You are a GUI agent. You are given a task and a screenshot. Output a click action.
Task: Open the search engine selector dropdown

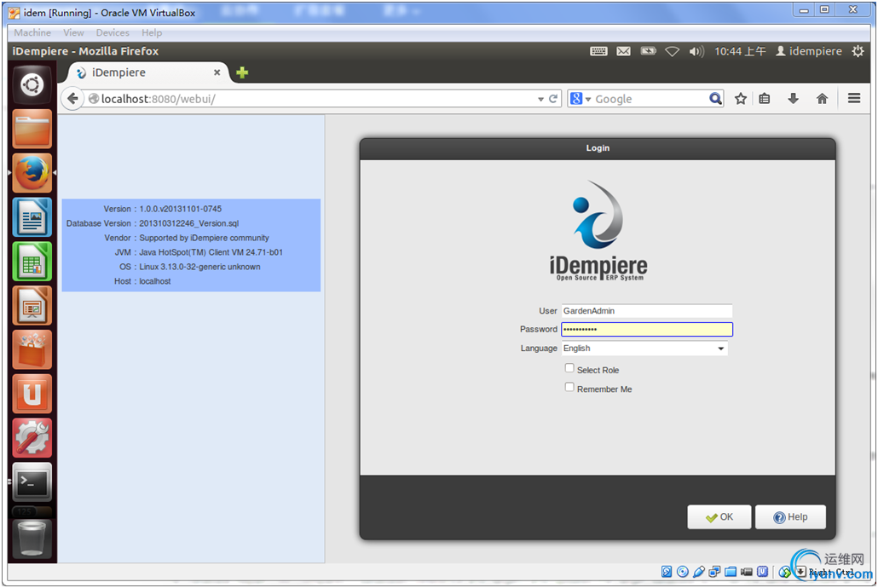click(x=588, y=99)
